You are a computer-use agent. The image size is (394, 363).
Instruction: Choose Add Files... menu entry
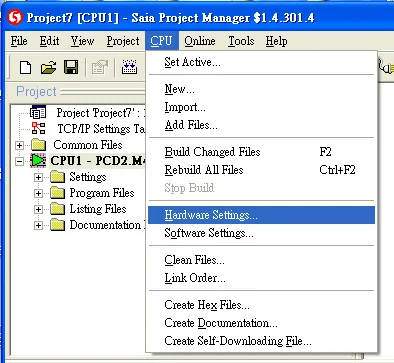(262, 125)
